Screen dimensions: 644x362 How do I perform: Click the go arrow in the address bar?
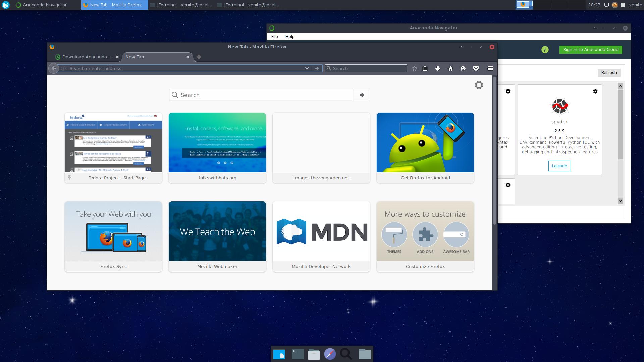(x=317, y=68)
